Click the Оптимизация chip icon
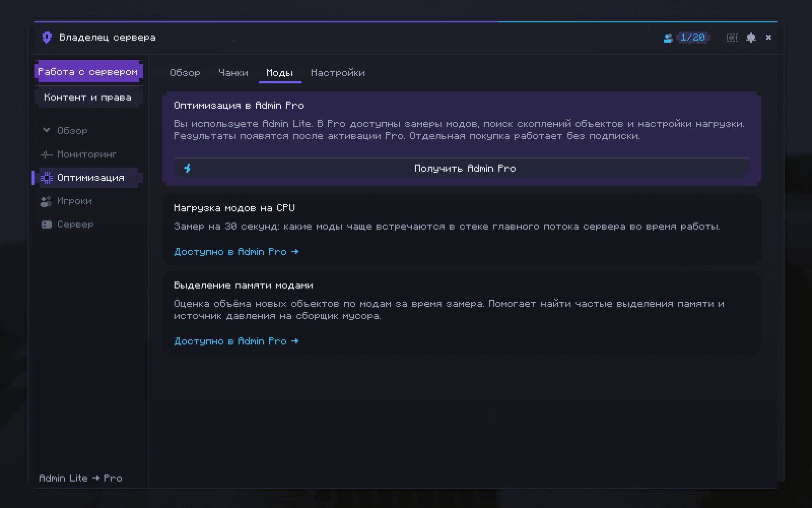Viewport: 812px width, 508px height. tap(47, 177)
